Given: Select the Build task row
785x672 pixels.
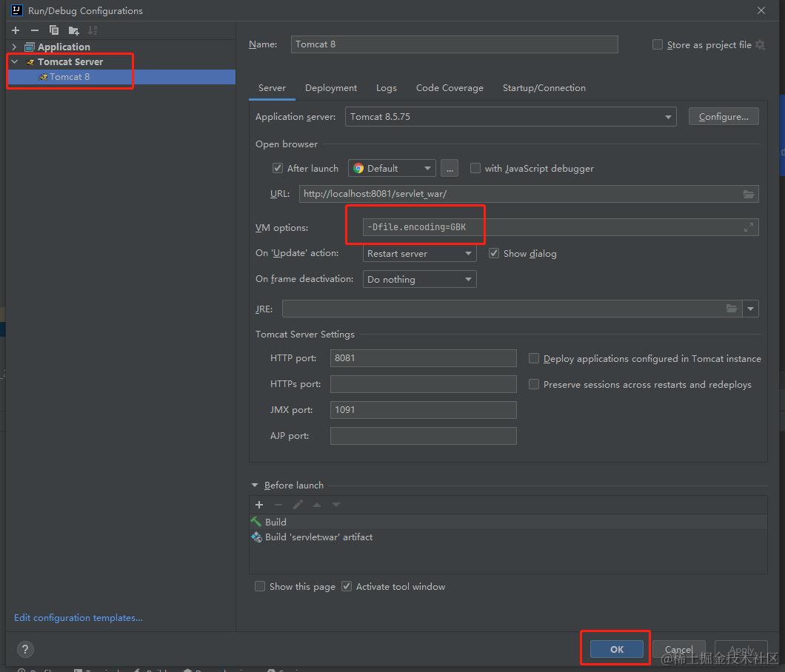Looking at the screenshot, I should point(508,522).
